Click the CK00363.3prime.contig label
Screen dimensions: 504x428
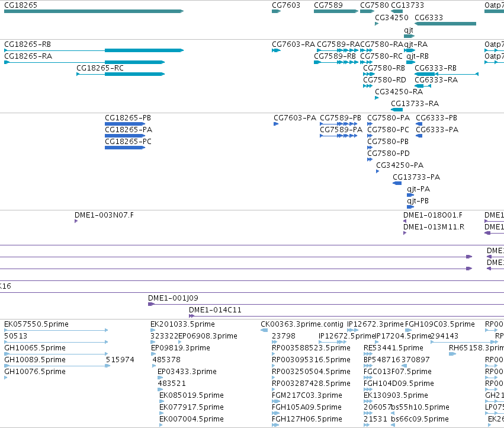tap(302, 324)
